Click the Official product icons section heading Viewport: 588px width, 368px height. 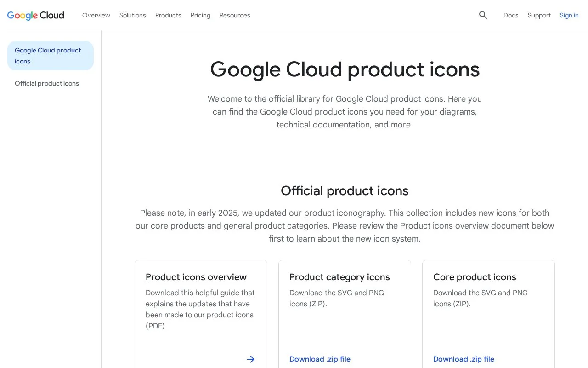(345, 191)
